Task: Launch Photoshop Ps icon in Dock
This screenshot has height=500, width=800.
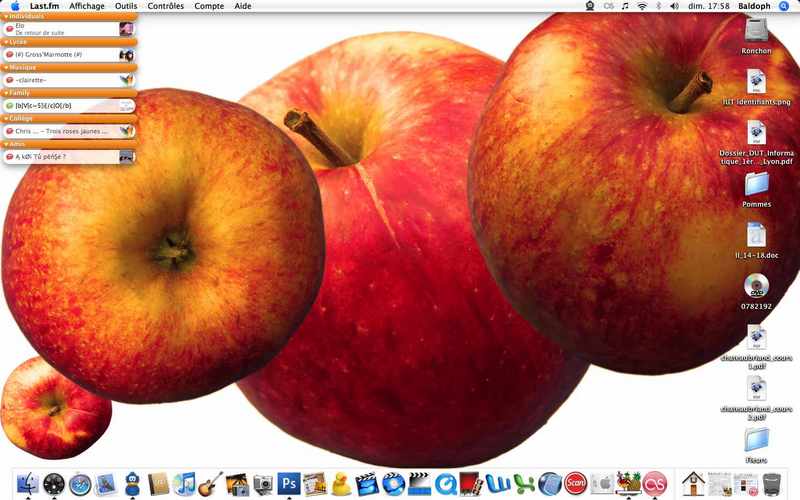Action: pos(289,483)
